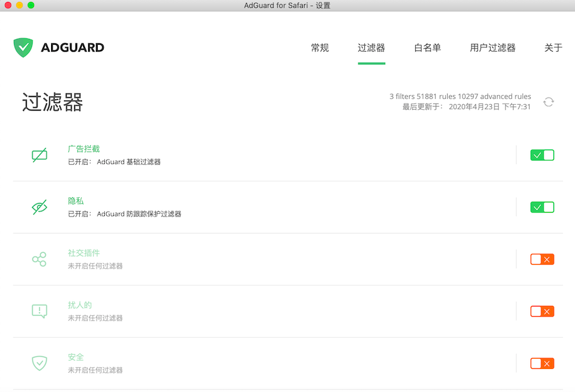Disable the 广告拦截 filter toggle

point(542,155)
